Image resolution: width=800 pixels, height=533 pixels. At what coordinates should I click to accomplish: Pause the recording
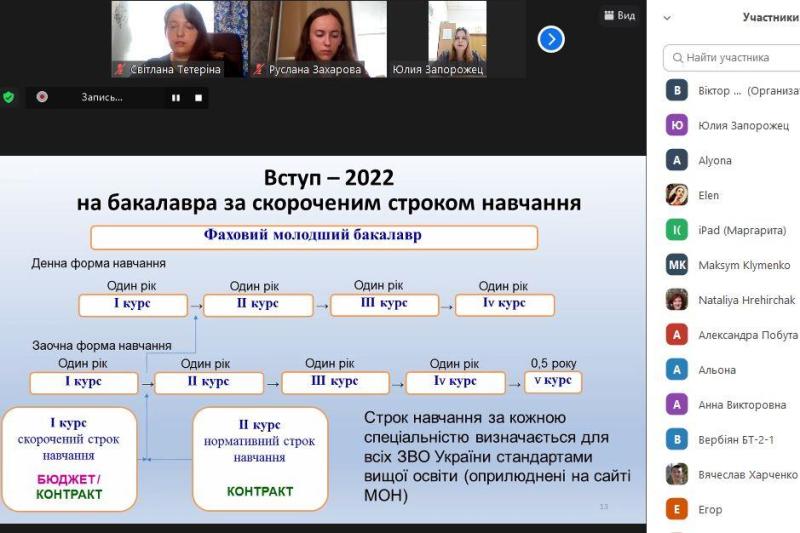(176, 97)
